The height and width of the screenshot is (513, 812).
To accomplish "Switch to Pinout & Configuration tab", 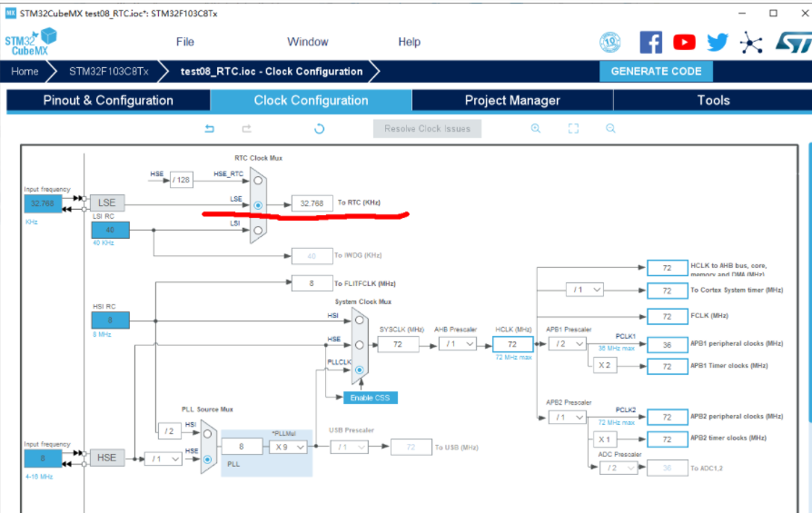I will tap(108, 101).
